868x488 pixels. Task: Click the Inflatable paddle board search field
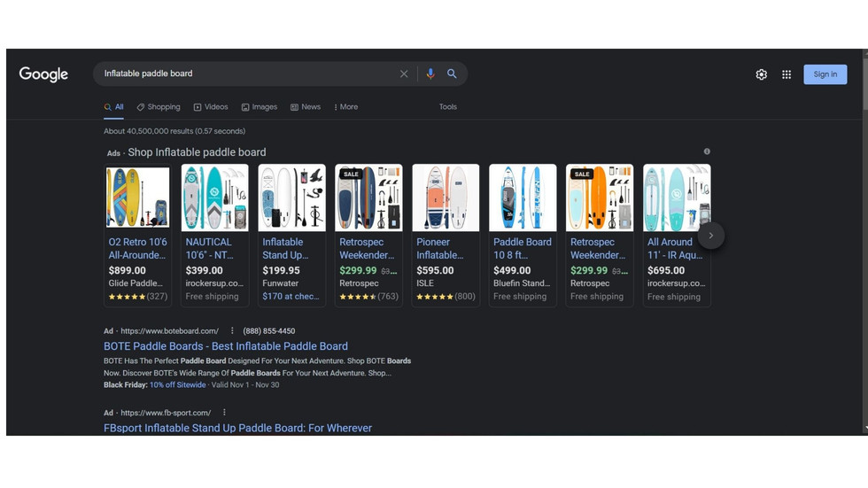248,74
